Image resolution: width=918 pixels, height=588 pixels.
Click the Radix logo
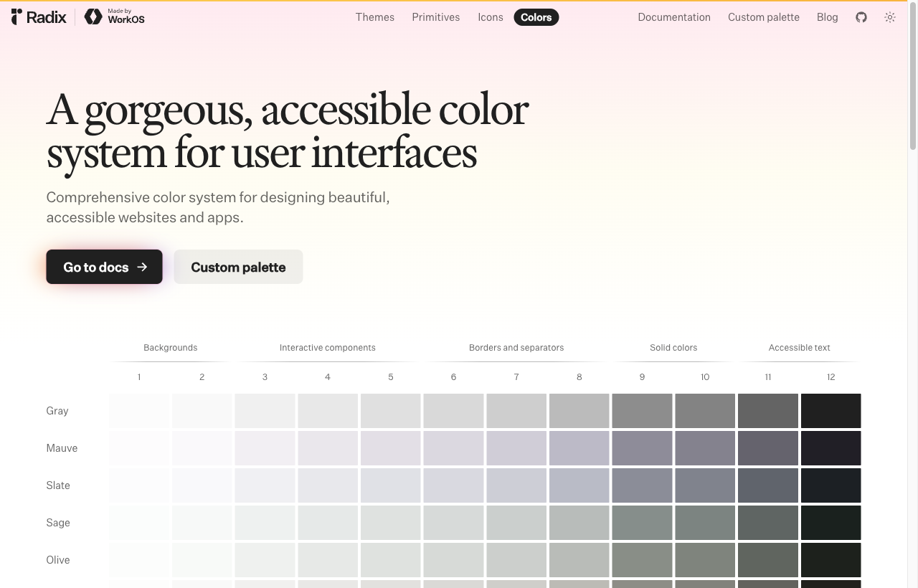coord(39,17)
